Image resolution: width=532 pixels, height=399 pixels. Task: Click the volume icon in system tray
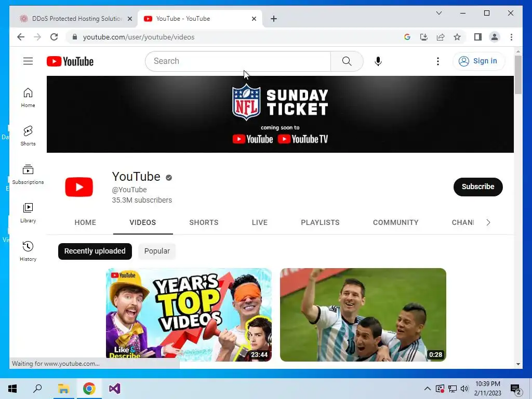tap(464, 389)
